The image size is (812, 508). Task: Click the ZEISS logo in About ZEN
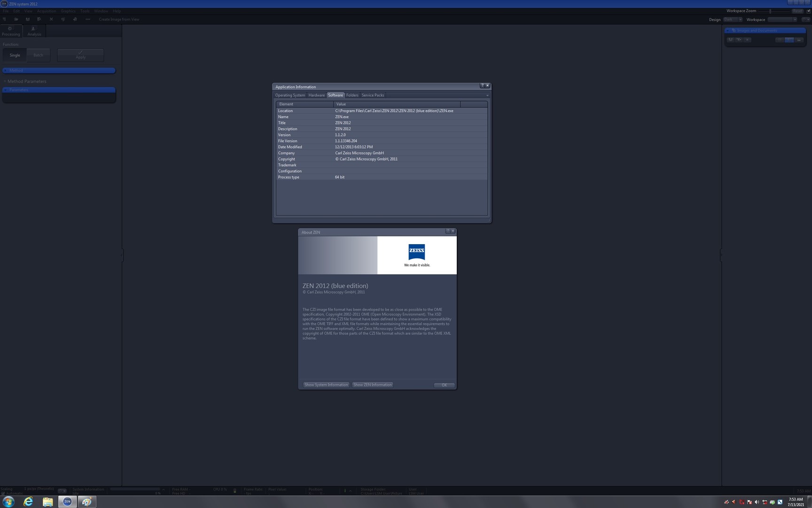coord(416,252)
